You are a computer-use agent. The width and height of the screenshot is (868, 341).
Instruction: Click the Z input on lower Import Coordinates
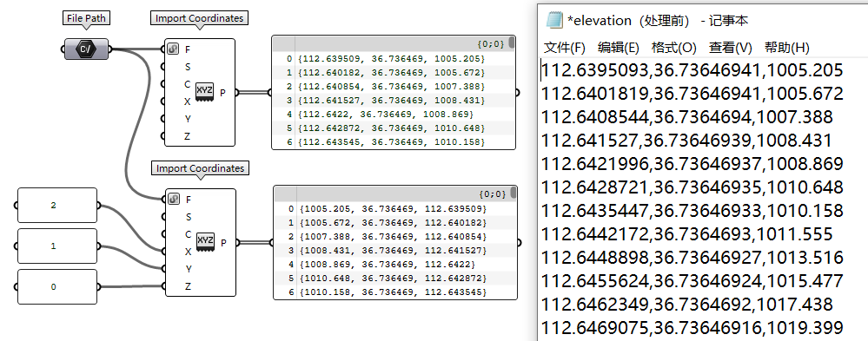tap(189, 286)
